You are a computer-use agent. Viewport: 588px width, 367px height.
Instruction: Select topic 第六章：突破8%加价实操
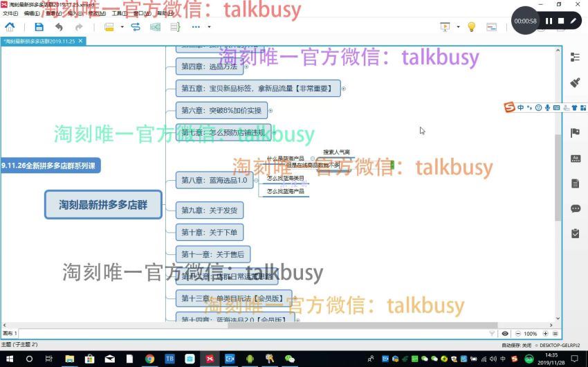point(221,110)
